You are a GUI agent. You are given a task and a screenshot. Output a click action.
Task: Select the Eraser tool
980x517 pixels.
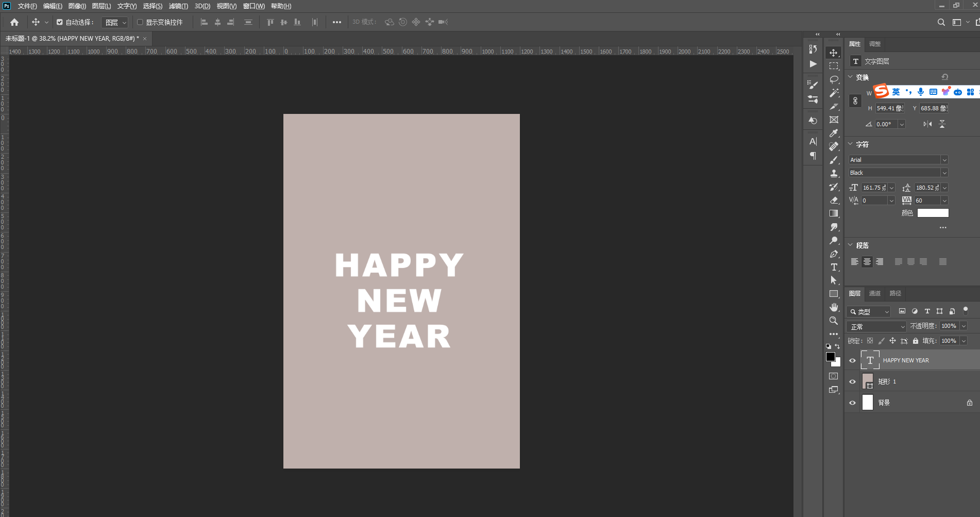(x=834, y=200)
